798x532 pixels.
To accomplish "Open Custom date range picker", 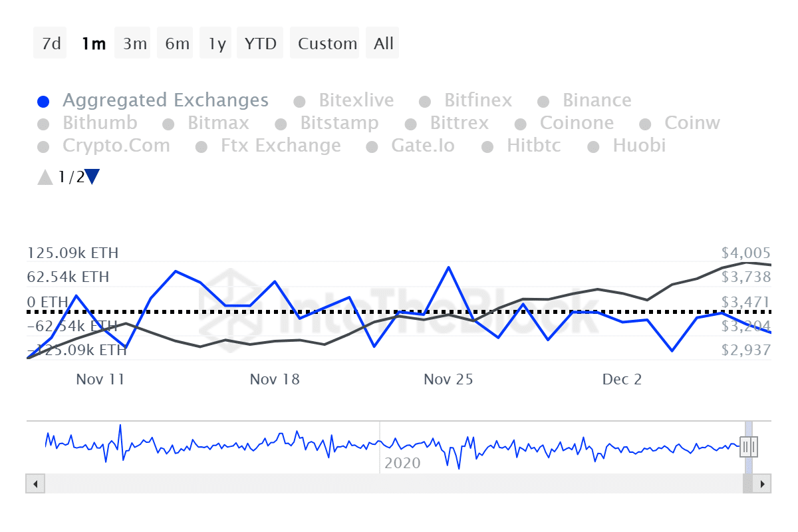I will tap(327, 44).
